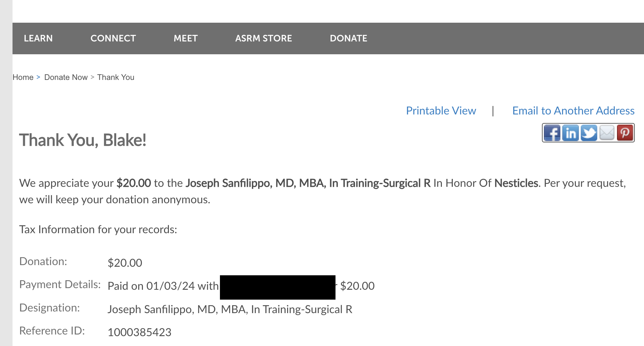Select DONATE in the navigation bar
644x346 pixels.
[x=348, y=38]
